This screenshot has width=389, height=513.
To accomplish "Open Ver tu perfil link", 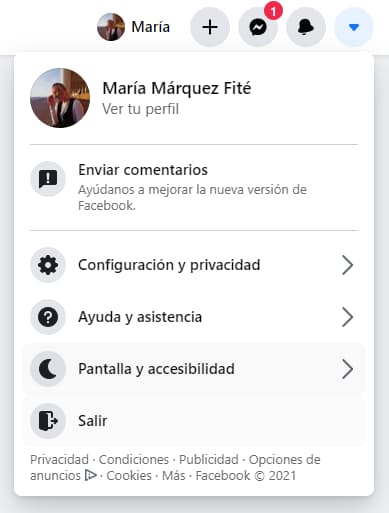I will coord(140,109).
